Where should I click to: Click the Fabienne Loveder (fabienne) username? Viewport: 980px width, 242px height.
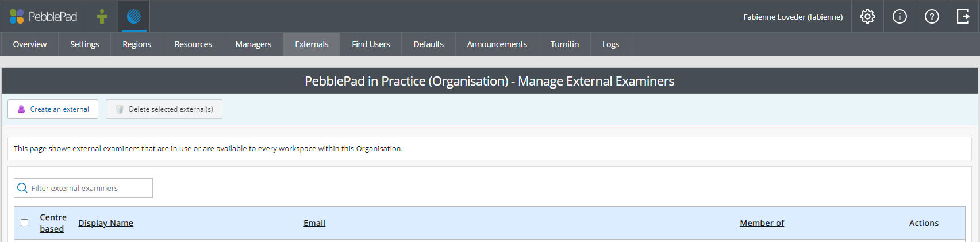(x=793, y=17)
